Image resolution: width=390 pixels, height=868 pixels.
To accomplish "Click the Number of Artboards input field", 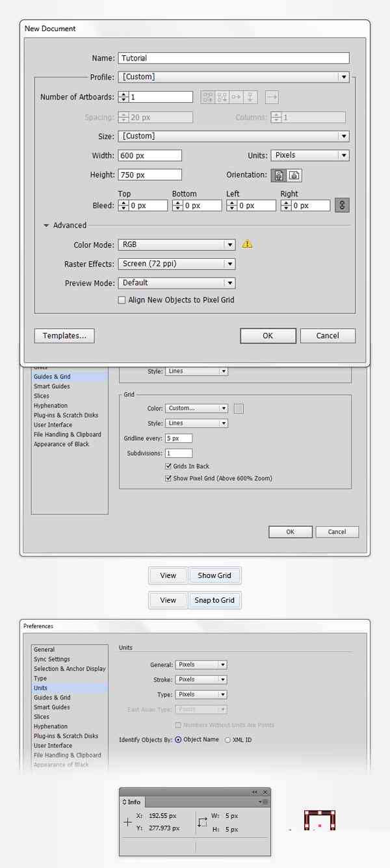I will pos(161,97).
